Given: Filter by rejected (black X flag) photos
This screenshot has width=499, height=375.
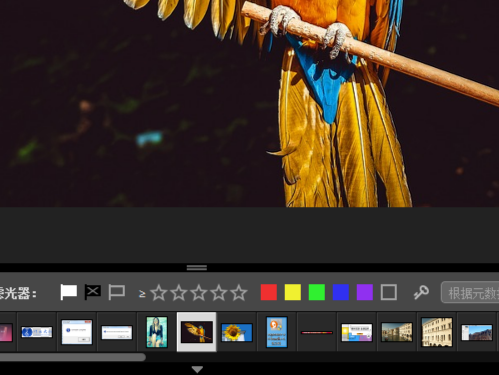Looking at the screenshot, I should click(x=93, y=292).
